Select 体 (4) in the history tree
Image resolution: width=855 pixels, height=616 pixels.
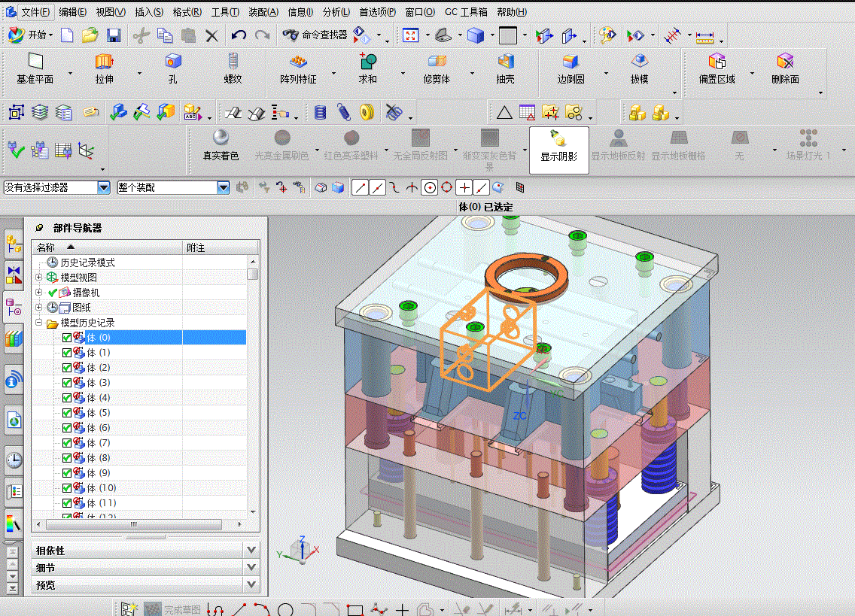tap(98, 397)
